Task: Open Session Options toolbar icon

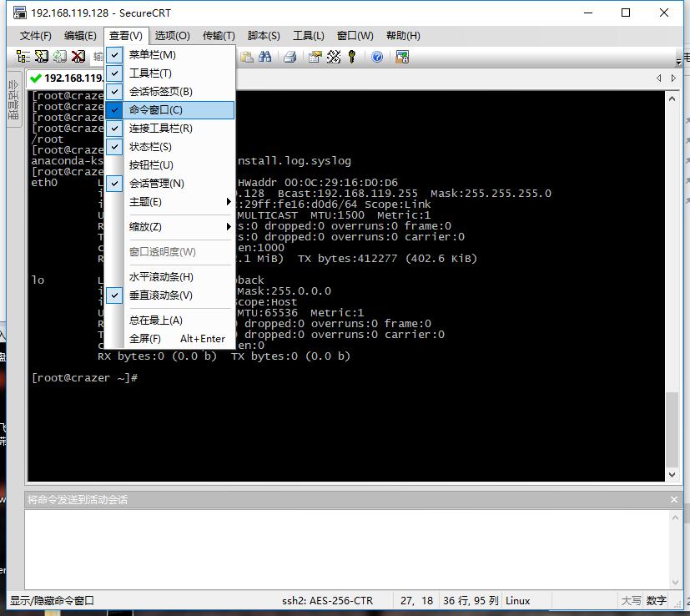Action: (315, 57)
